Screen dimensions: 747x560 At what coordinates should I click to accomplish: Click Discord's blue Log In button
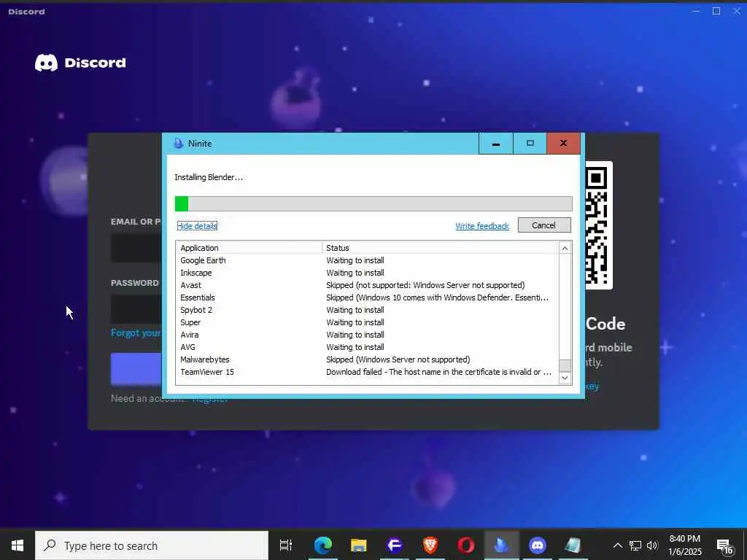(x=136, y=368)
